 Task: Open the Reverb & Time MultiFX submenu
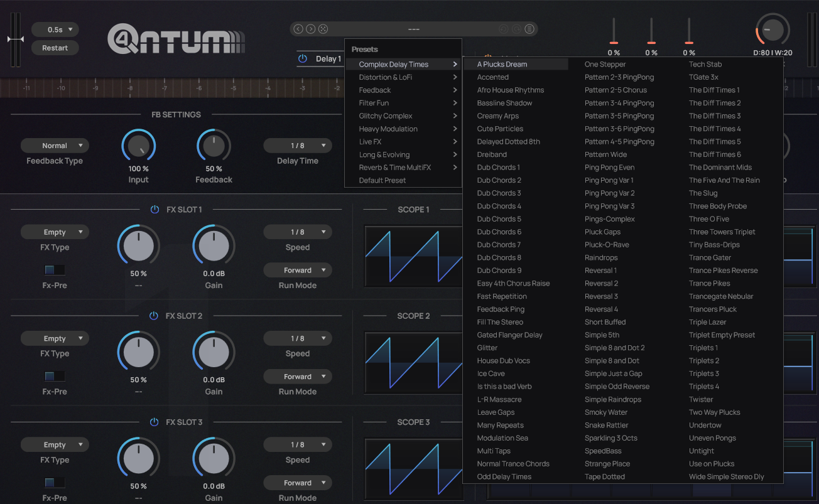pyautogui.click(x=403, y=168)
